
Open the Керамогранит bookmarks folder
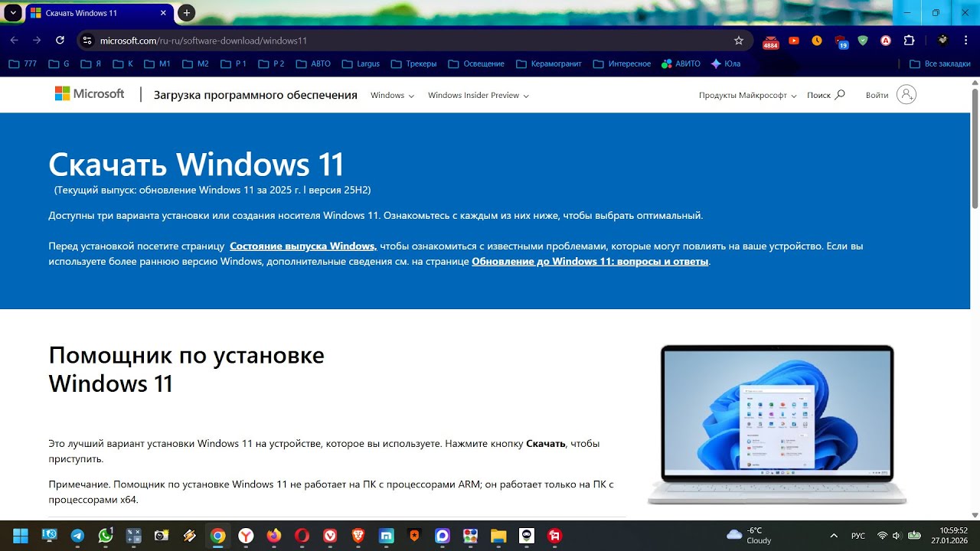click(549, 64)
